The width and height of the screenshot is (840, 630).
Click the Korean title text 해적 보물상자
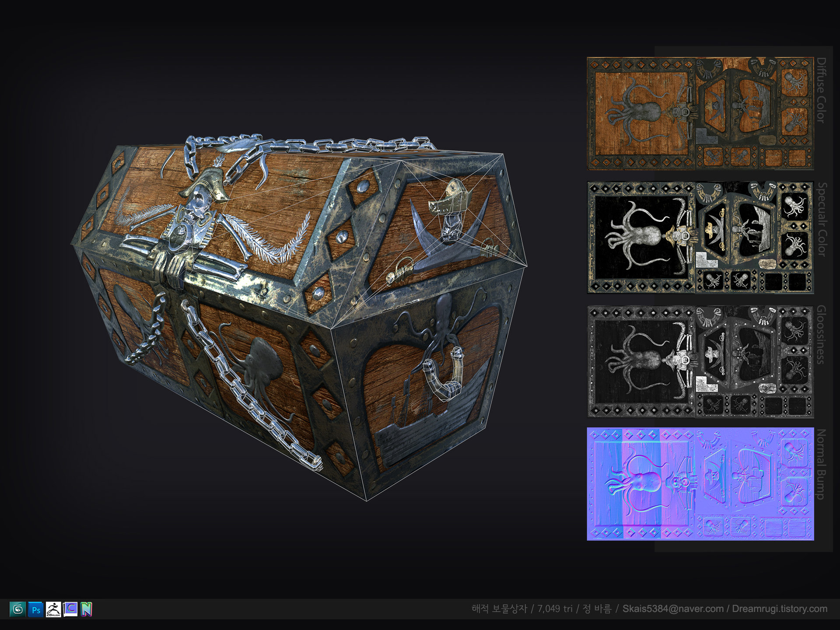[x=499, y=609]
